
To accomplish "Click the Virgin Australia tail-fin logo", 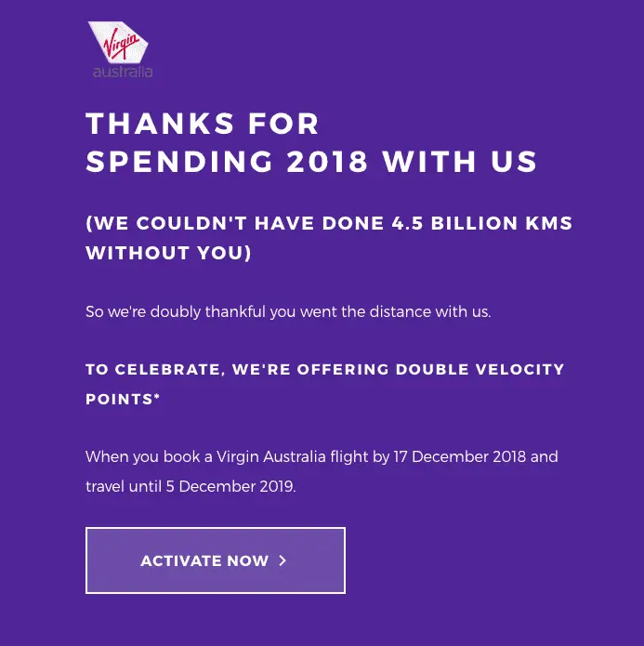I will 118,42.
